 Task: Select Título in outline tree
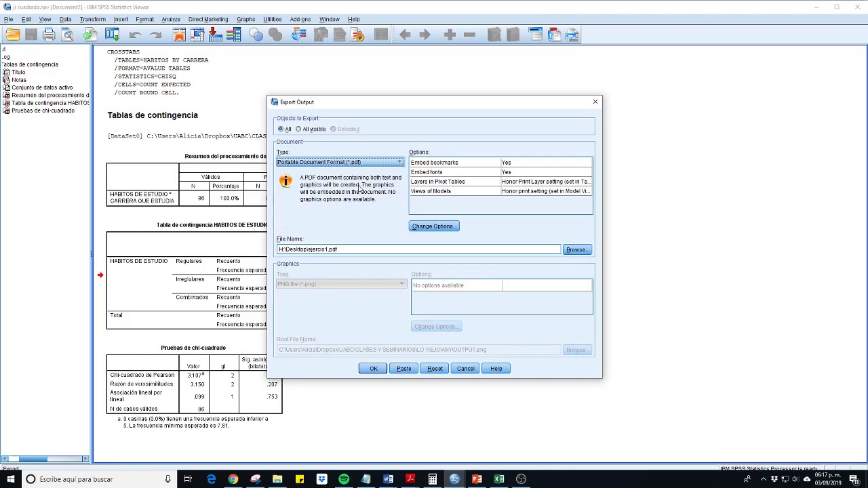coord(18,72)
